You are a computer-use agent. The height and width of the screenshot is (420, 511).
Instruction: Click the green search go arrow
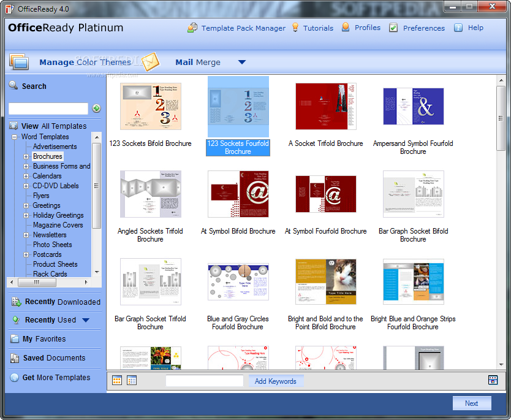96,109
